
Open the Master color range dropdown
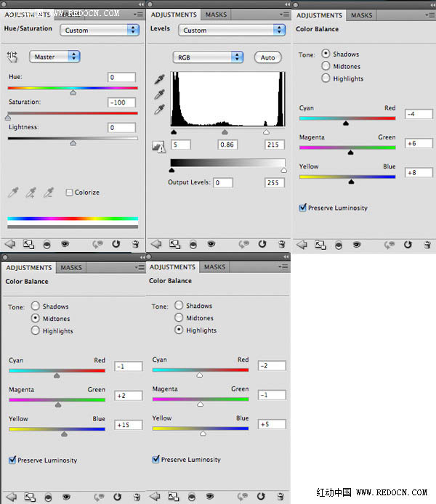point(54,57)
